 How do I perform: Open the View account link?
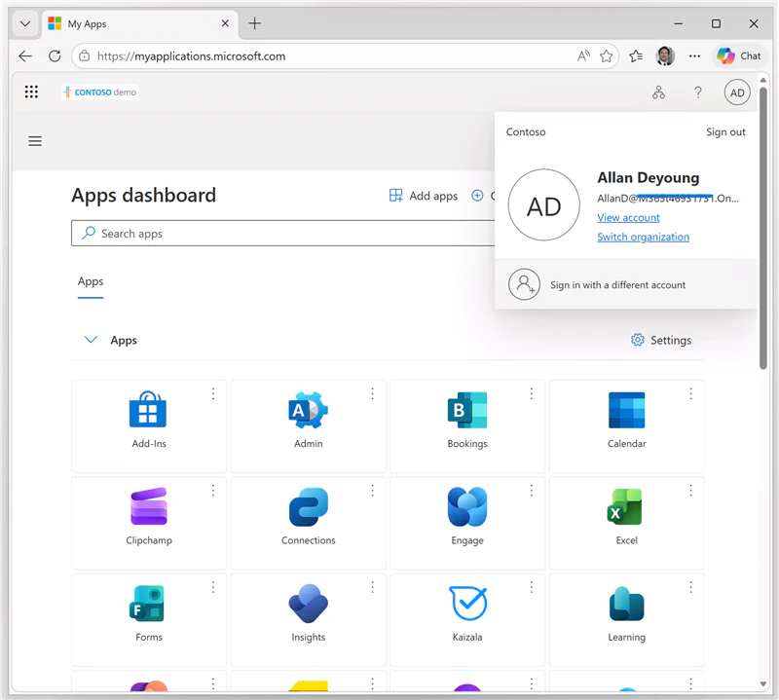628,218
